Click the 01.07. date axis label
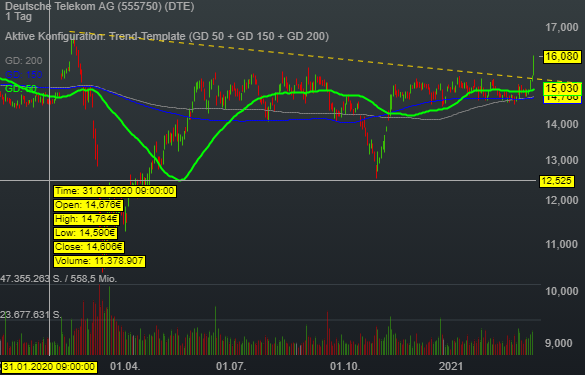Image resolution: width=585 pixels, height=375 pixels. [x=231, y=366]
